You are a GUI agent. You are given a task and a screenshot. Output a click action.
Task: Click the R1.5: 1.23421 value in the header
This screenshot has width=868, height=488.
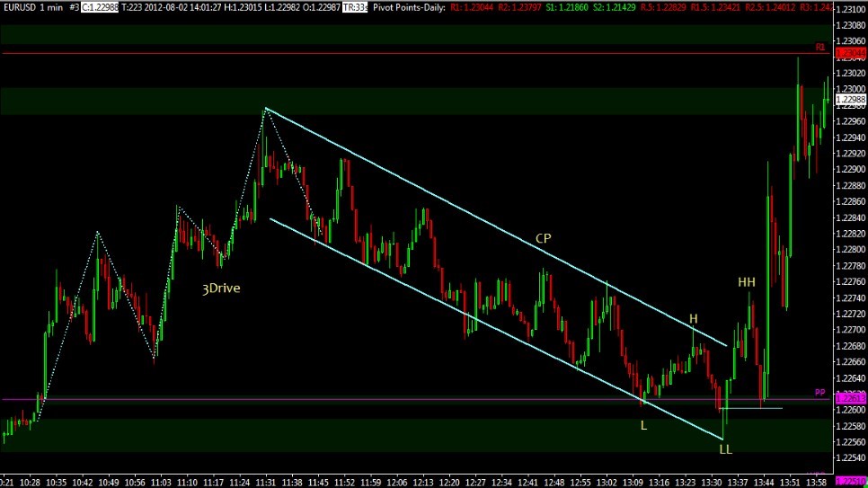pos(716,8)
